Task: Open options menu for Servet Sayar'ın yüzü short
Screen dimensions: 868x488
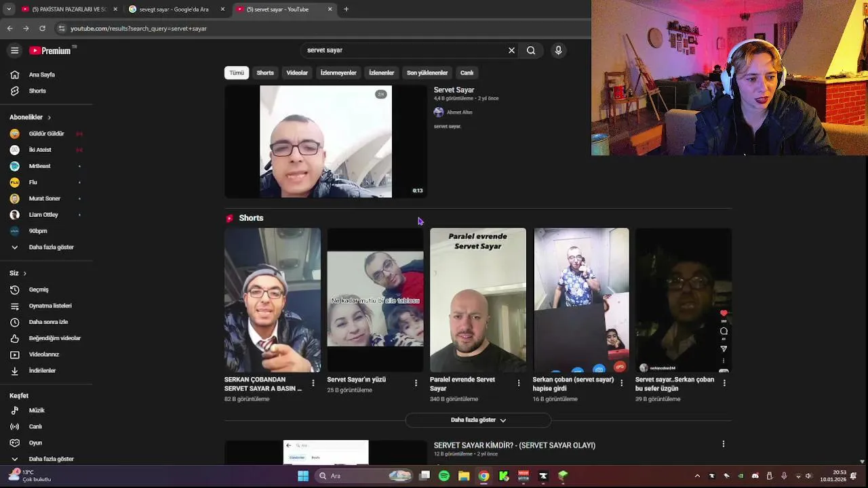Action: click(x=416, y=383)
